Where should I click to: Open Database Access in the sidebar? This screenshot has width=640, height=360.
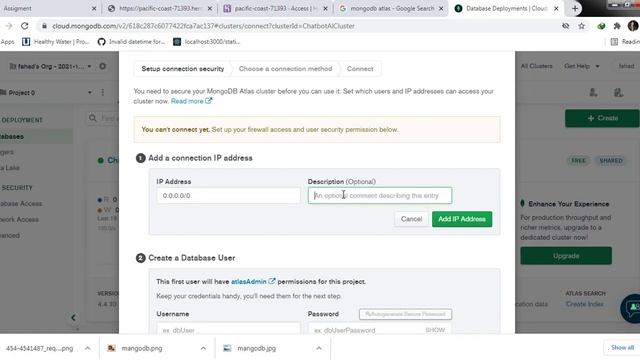21,203
